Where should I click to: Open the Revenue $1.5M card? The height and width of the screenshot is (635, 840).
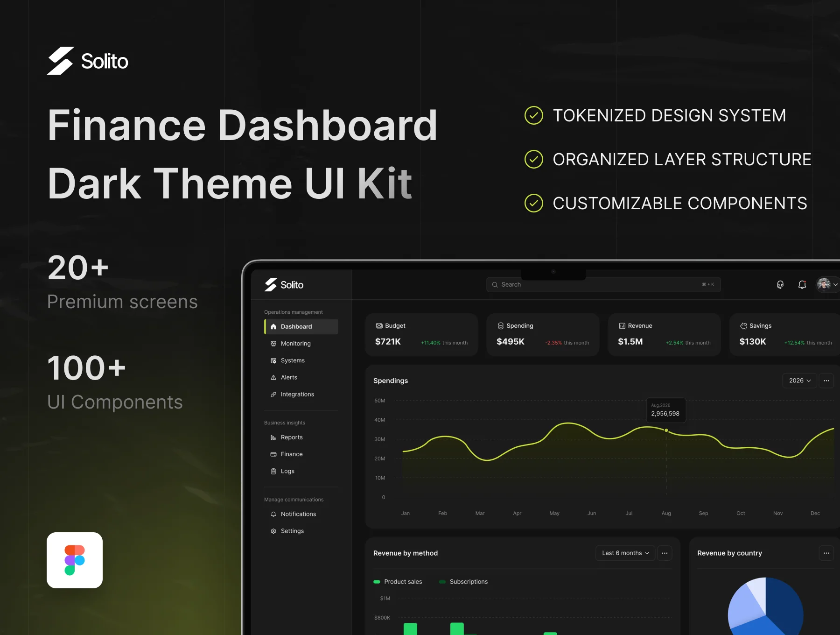(x=664, y=335)
